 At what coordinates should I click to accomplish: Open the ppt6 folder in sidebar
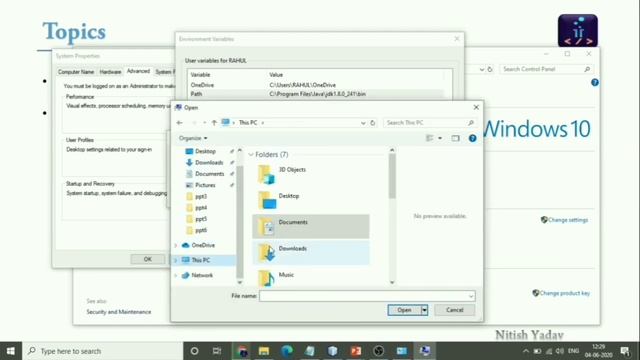tap(201, 230)
